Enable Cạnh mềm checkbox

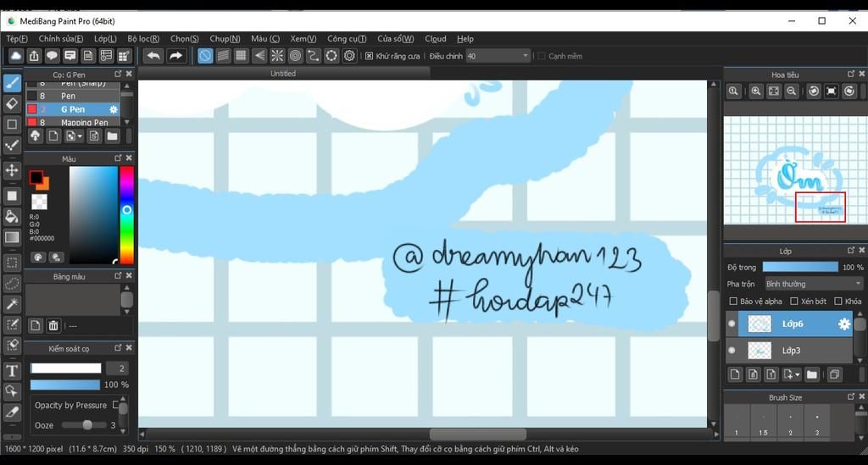click(x=542, y=56)
